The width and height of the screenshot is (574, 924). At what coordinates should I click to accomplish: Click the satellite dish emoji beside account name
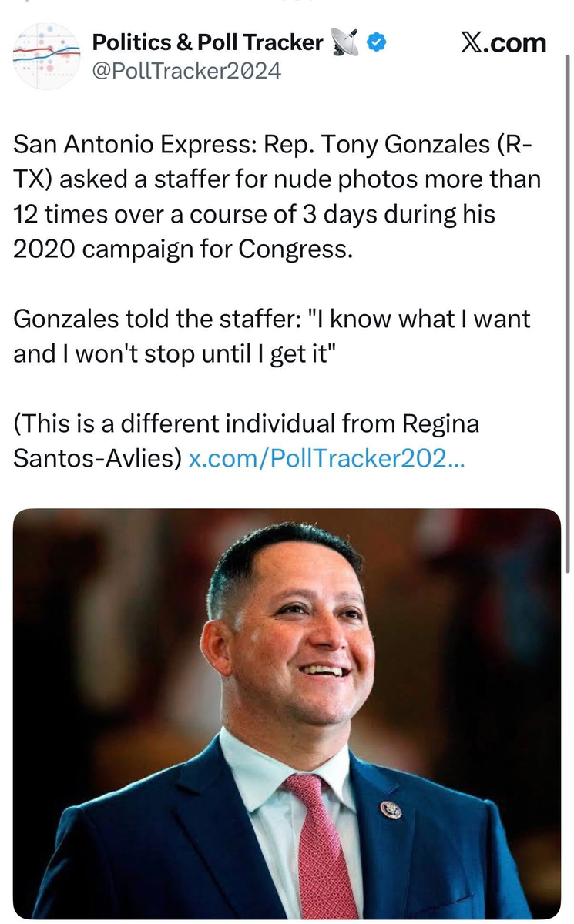[x=344, y=43]
